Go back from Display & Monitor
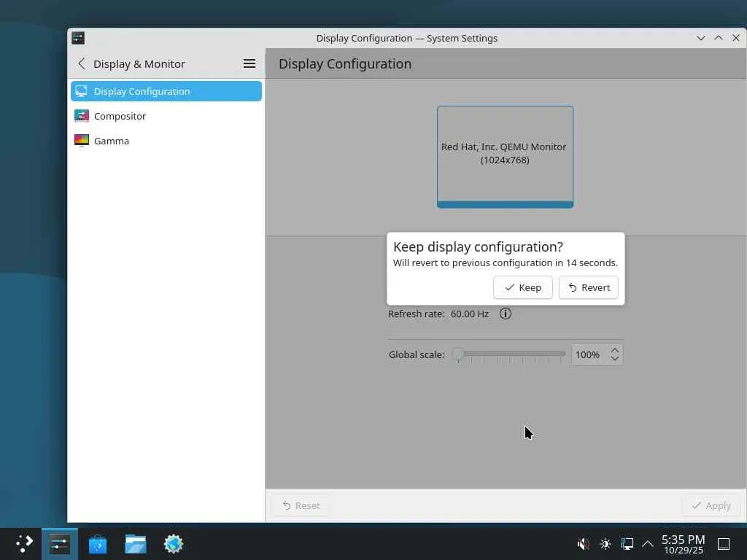This screenshot has height=560, width=747. point(82,63)
